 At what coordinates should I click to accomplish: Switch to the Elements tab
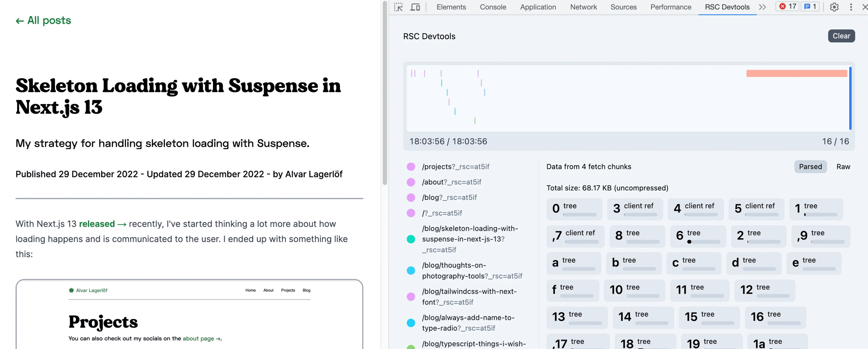pyautogui.click(x=451, y=7)
